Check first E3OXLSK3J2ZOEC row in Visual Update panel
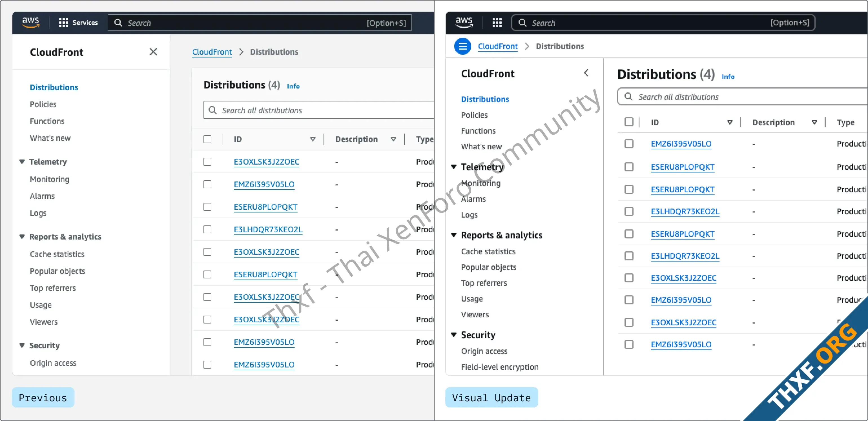Viewport: 868px width, 421px height. pyautogui.click(x=629, y=278)
